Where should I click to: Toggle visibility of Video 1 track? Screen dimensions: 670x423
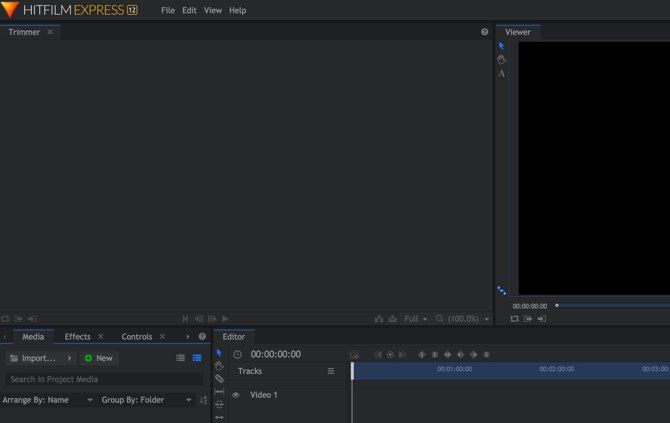236,395
